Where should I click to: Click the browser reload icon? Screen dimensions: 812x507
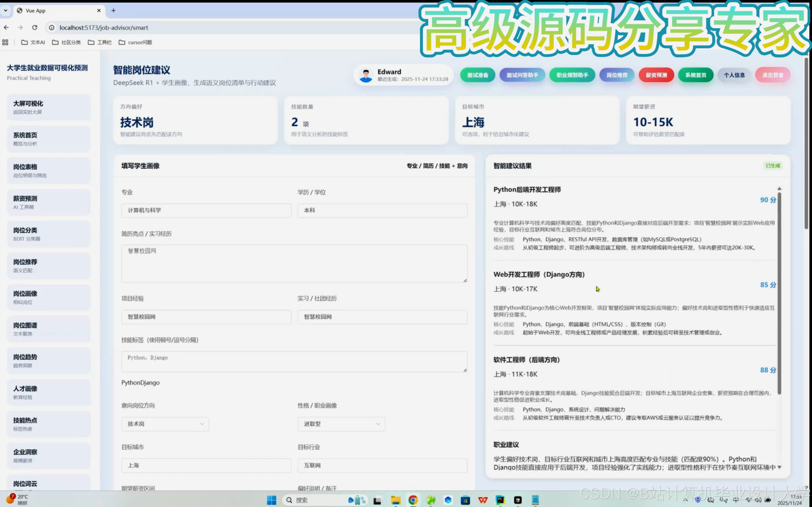click(35, 27)
